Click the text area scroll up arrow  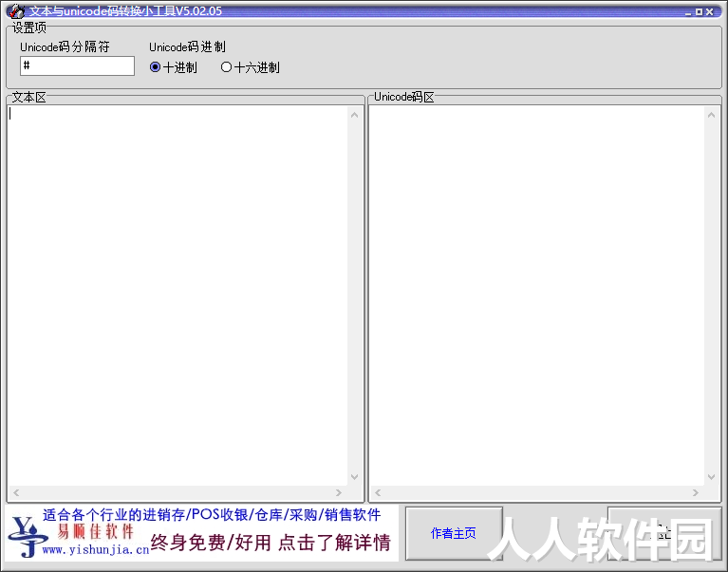[355, 115]
